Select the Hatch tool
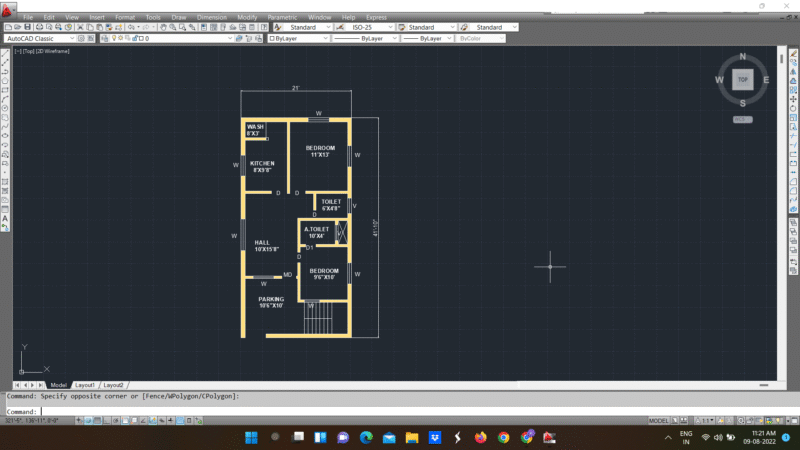800x450 pixels. click(x=5, y=182)
